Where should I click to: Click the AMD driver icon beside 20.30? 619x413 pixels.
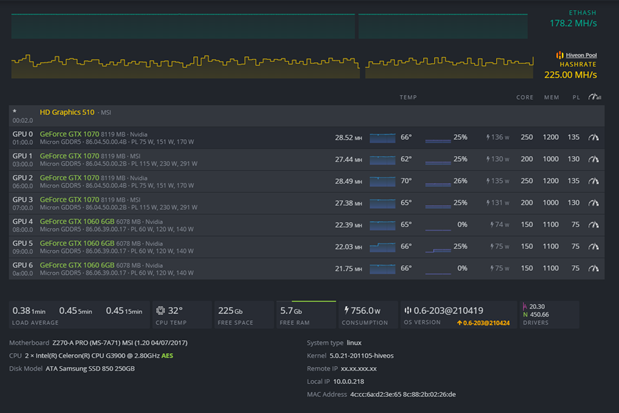(525, 306)
